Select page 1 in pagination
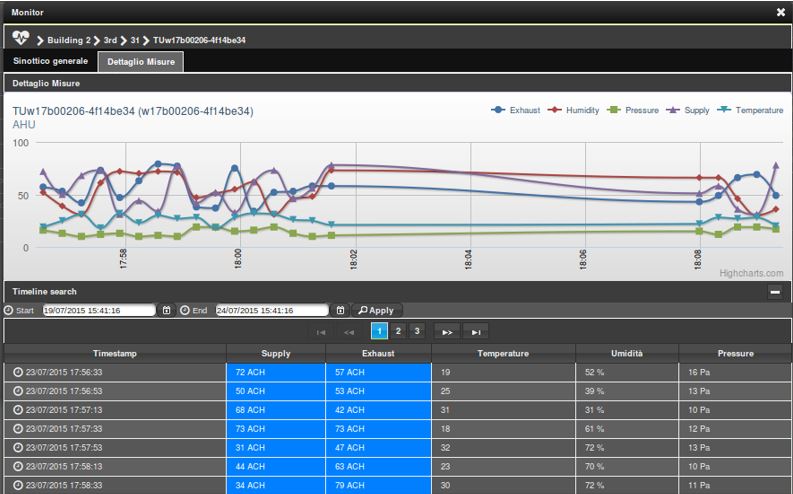Image resolution: width=793 pixels, height=494 pixels. point(379,331)
